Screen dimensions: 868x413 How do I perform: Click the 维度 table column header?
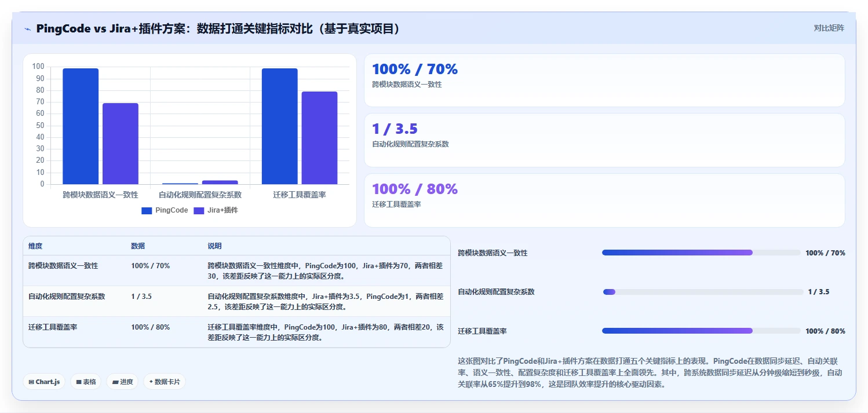(x=35, y=246)
